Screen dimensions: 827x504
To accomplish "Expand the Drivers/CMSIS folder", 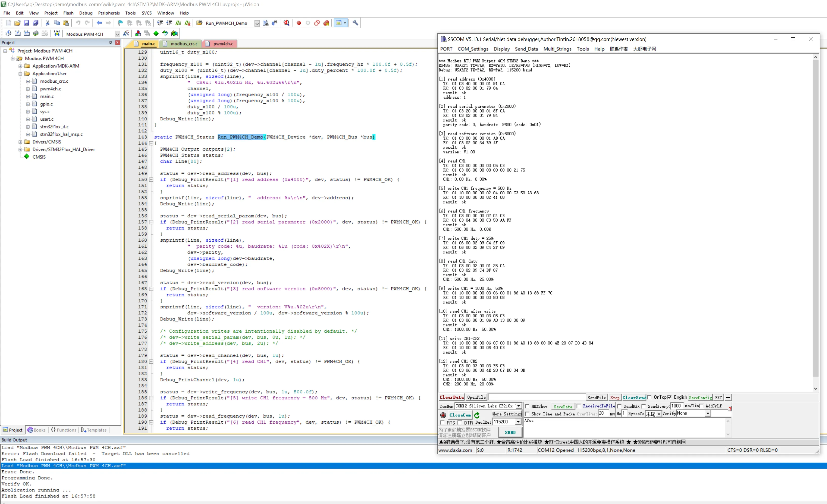I will click(20, 142).
